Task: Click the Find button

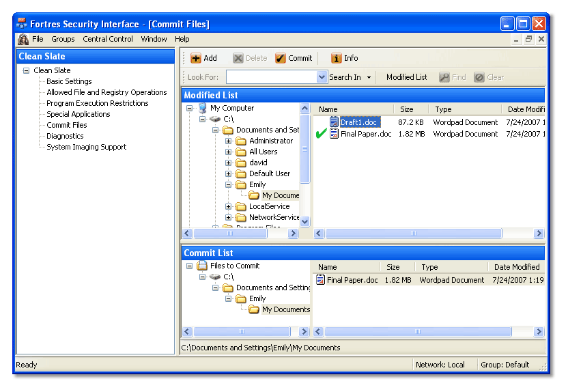Action: click(453, 77)
